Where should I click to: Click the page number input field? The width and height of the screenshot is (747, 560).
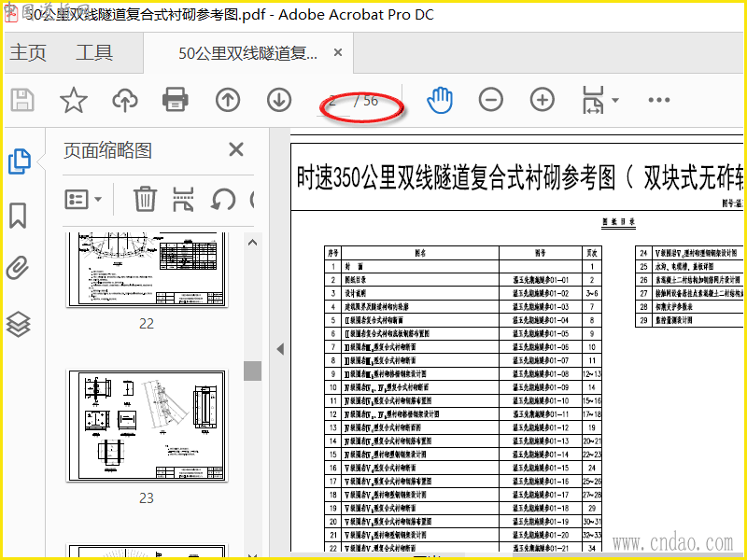pyautogui.click(x=333, y=101)
